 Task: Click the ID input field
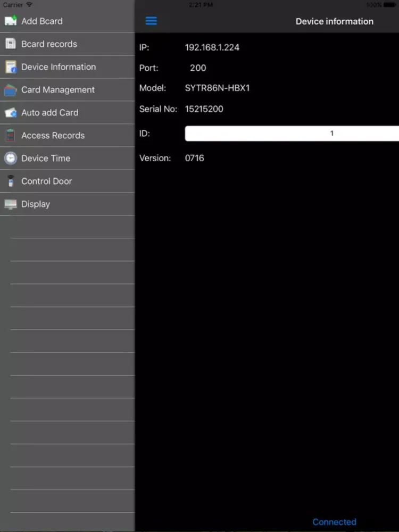point(292,134)
